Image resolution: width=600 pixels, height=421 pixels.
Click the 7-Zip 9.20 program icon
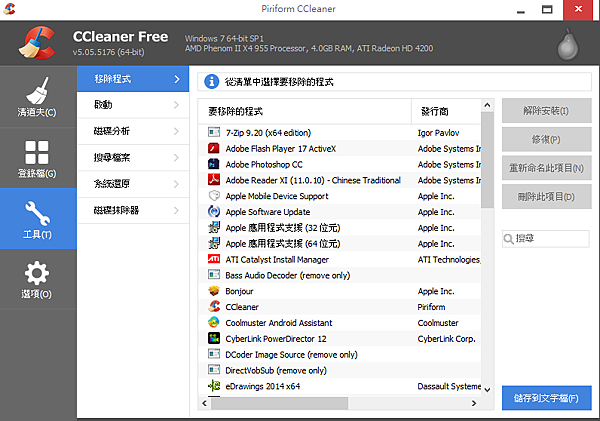coord(214,132)
